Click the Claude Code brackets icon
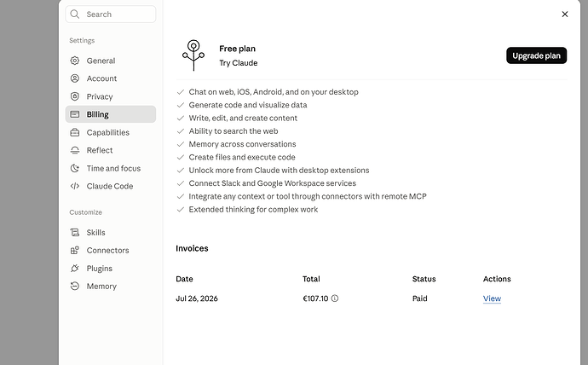 75,186
